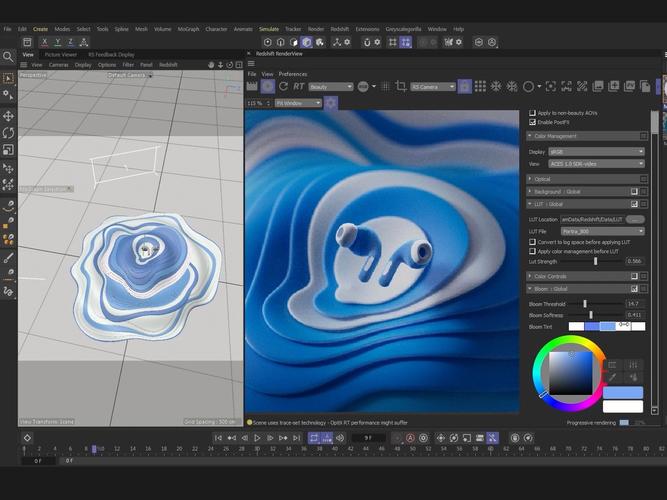Click the crop region render icon
The image size is (667, 500).
pos(401,86)
